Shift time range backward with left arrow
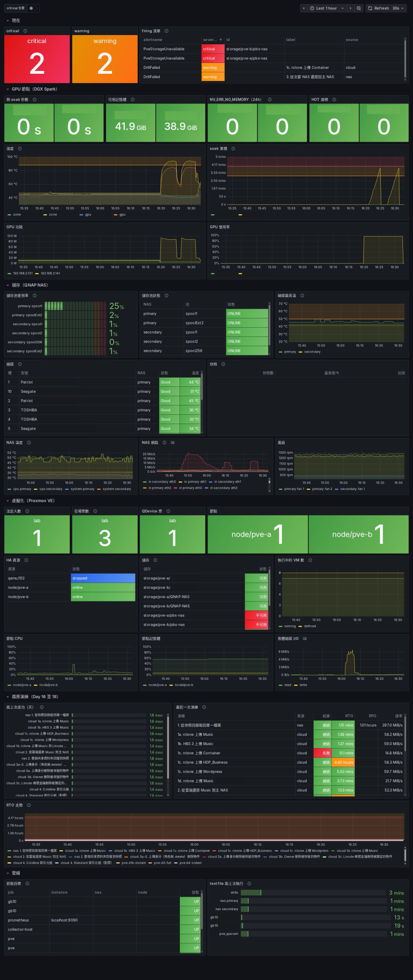This screenshot has width=413, height=980. [x=303, y=8]
